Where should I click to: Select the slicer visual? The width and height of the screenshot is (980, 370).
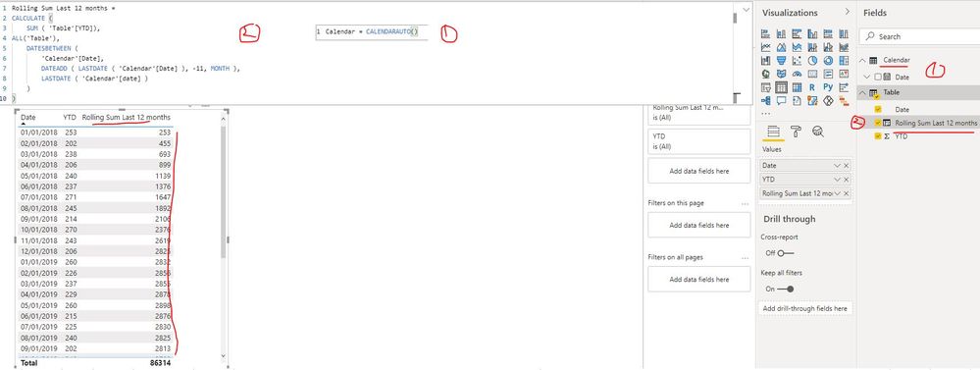tap(765, 87)
